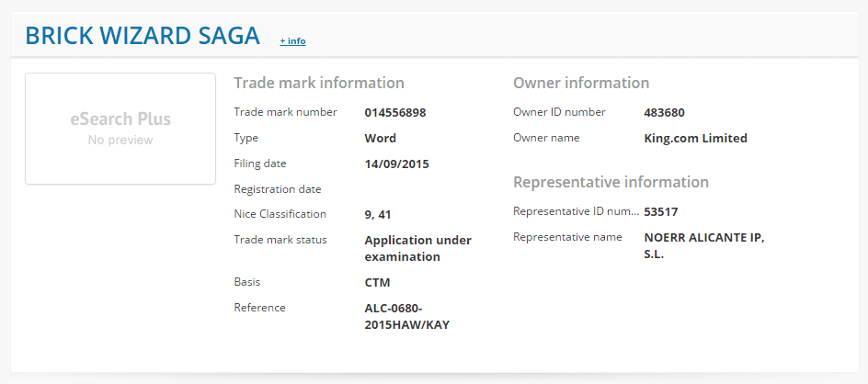Viewport: 868px width, 384px height.
Task: Select status 'Application under examination'
Action: (418, 248)
